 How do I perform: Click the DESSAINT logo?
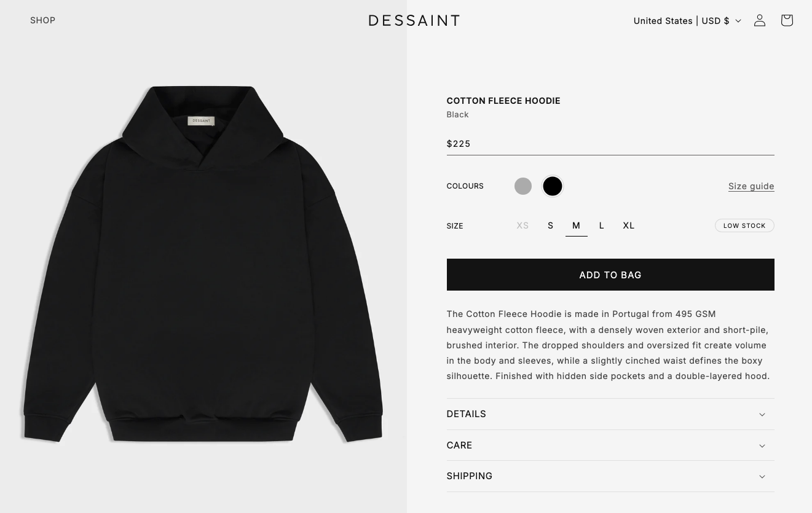414,20
